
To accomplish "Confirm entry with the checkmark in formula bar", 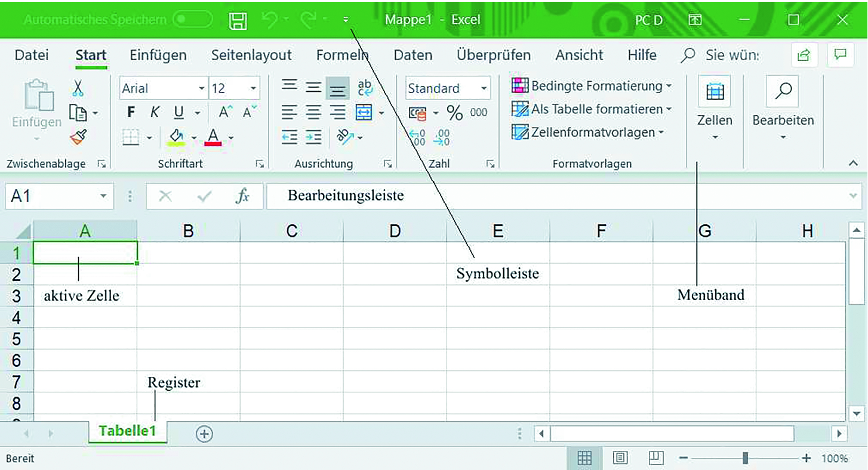I will tap(204, 196).
